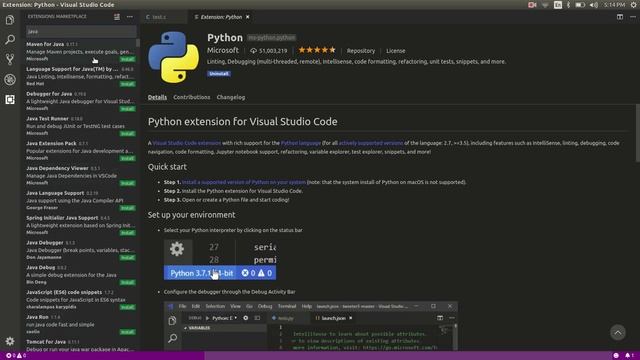640x360 pixels.
Task: Click the scroll-to-top round button
Action: pyautogui.click(x=618, y=332)
